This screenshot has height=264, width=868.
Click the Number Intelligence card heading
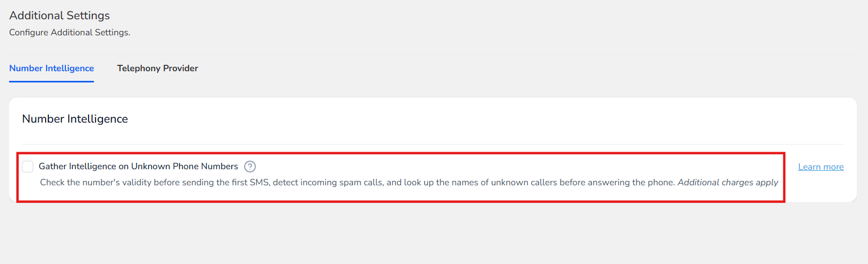pos(75,119)
